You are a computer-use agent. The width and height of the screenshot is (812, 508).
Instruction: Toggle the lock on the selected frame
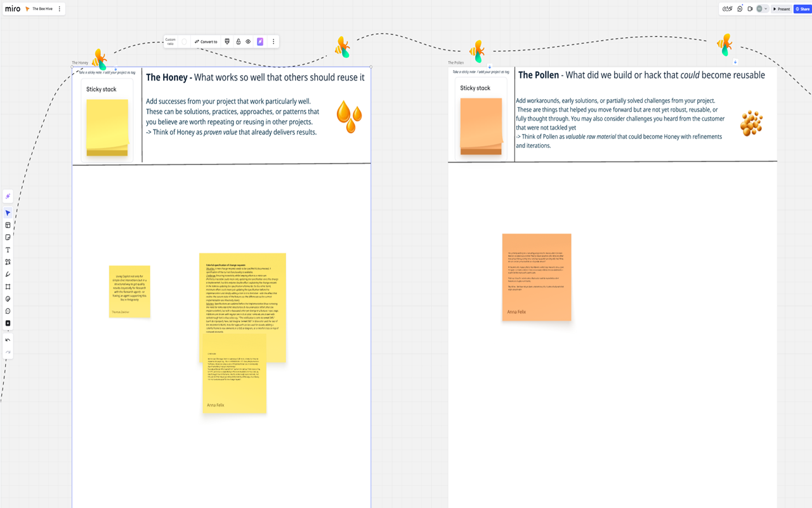pos(239,42)
